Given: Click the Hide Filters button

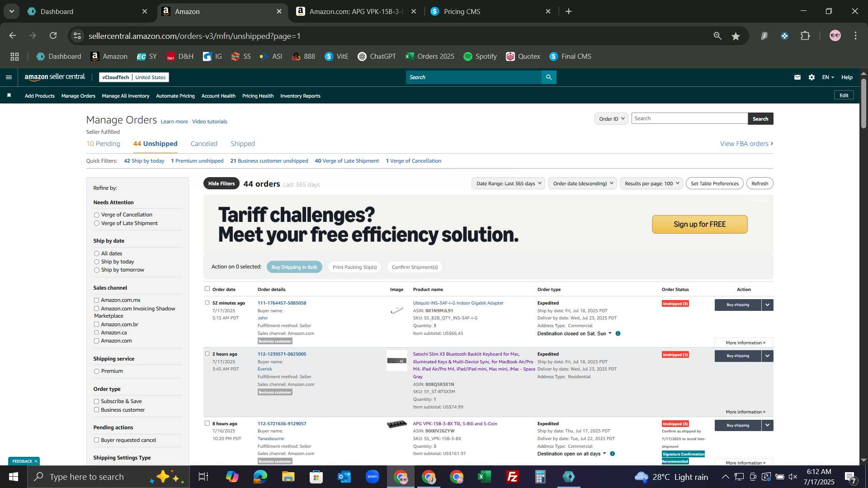Looking at the screenshot, I should pos(222,183).
